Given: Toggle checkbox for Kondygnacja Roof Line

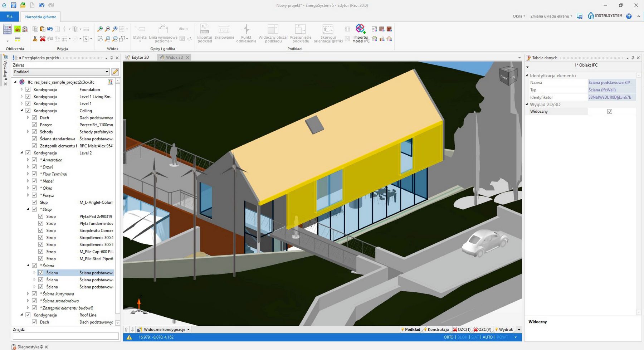Looking at the screenshot, I should pos(28,315).
